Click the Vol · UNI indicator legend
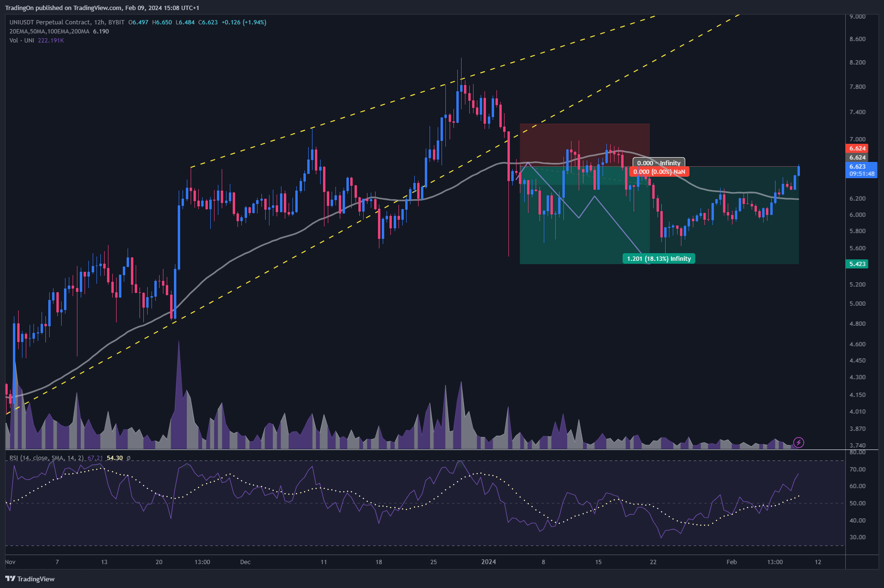The image size is (884, 588). 22,41
